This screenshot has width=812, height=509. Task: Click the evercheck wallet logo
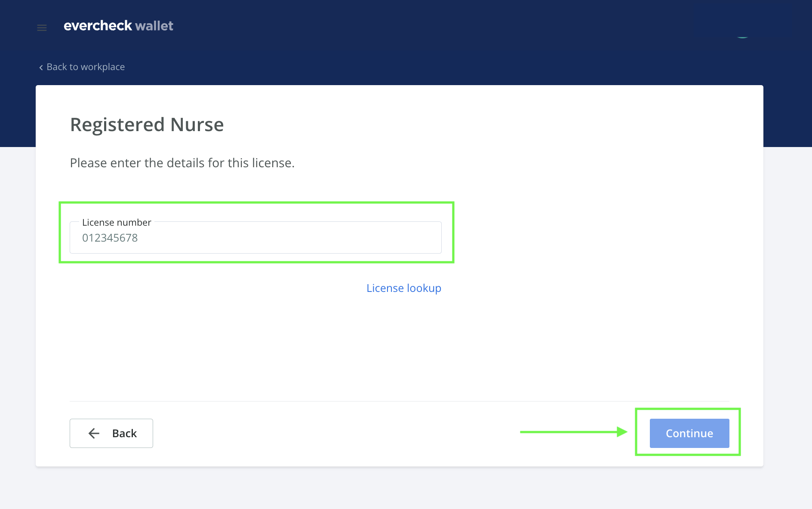118,26
